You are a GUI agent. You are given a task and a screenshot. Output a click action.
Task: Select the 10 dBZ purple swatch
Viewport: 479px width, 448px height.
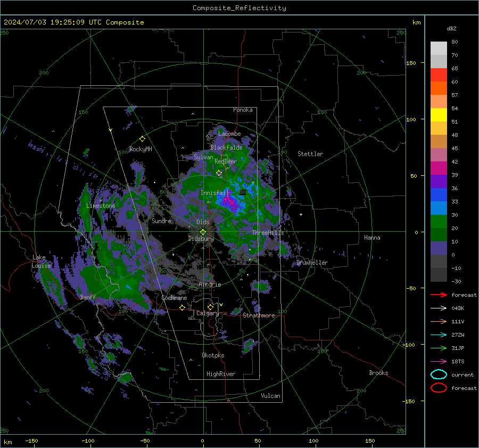click(439, 248)
